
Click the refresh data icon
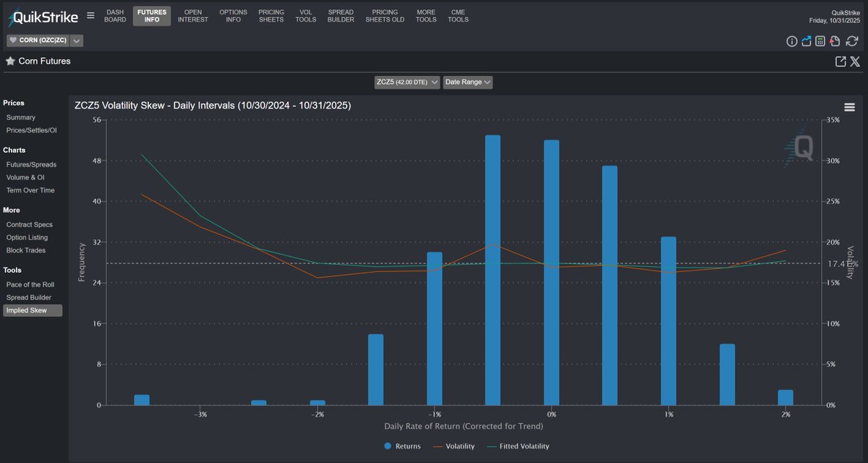tap(851, 41)
